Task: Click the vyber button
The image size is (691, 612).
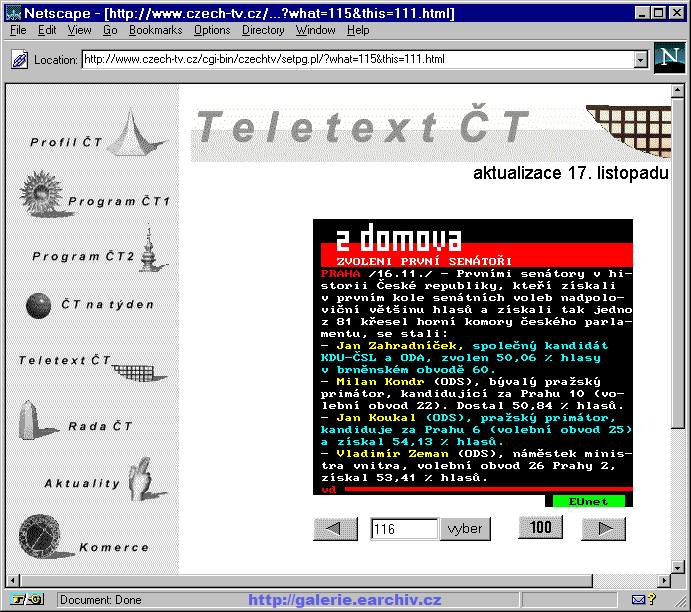Action: pyautogui.click(x=465, y=529)
